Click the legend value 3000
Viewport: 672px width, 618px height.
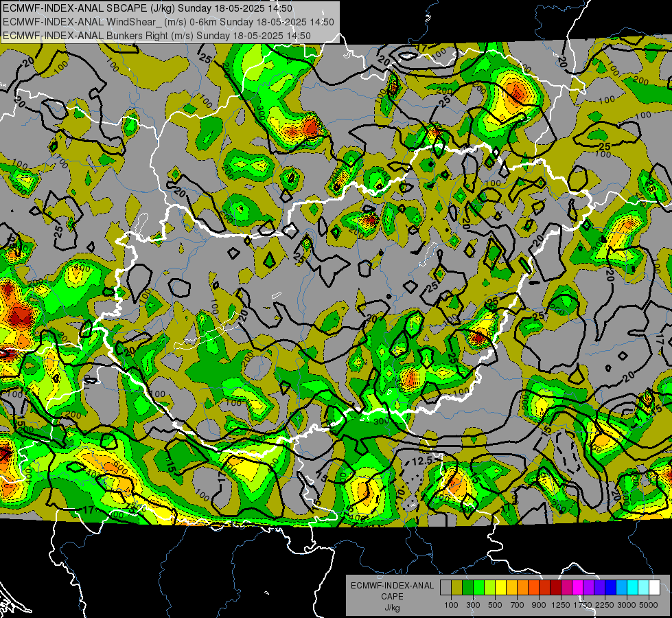point(627,605)
